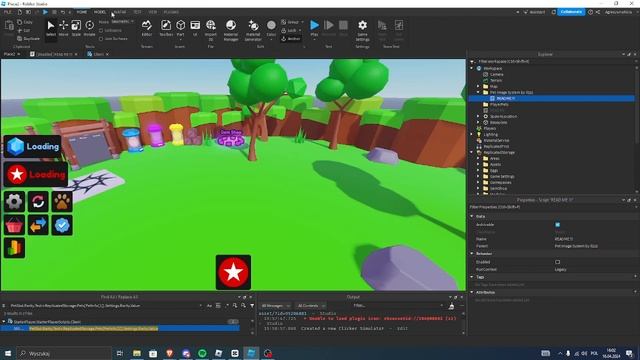Toggle Enabled property checkbox
Viewport: 640px width, 360px height.
click(558, 262)
